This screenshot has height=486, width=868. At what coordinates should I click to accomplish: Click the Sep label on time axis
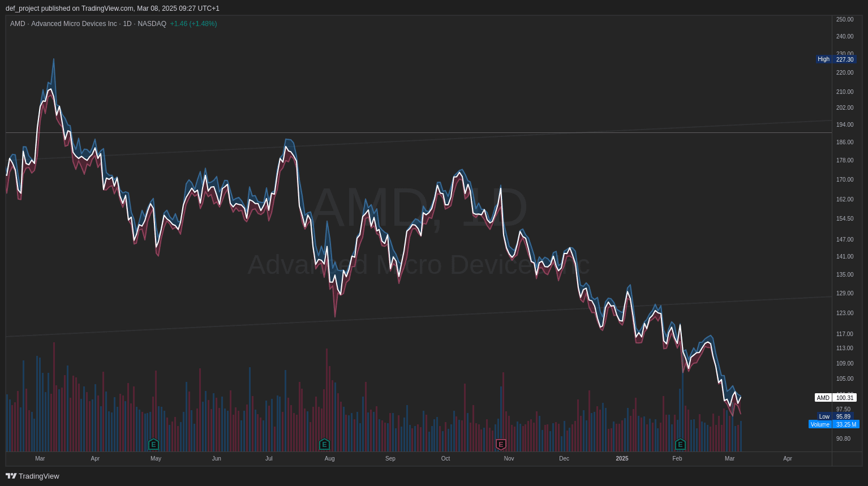(390, 458)
